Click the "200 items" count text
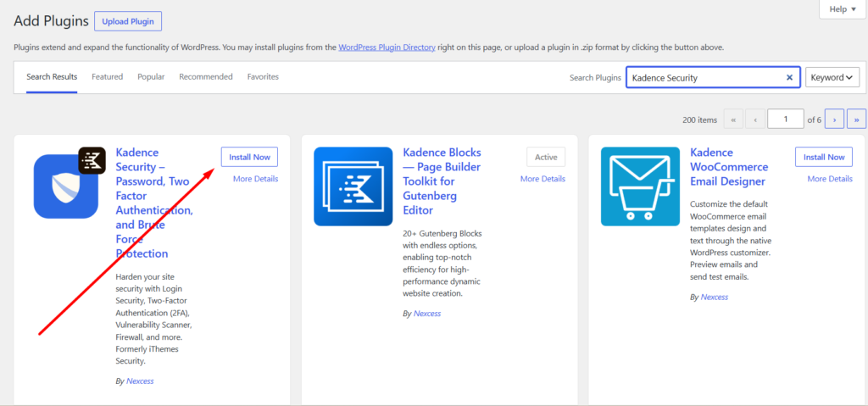This screenshot has width=868, height=406. tap(699, 120)
